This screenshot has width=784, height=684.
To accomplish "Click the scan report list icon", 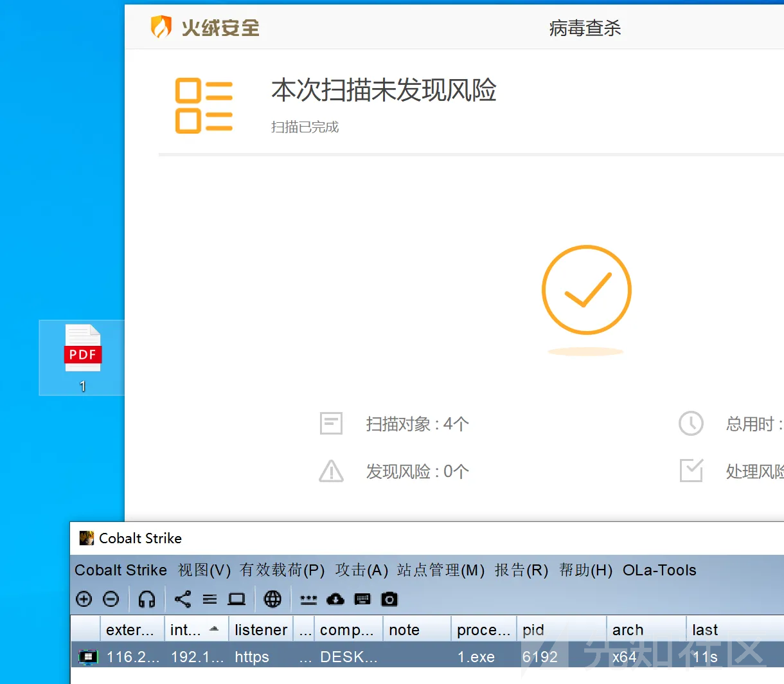I will pyautogui.click(x=204, y=105).
